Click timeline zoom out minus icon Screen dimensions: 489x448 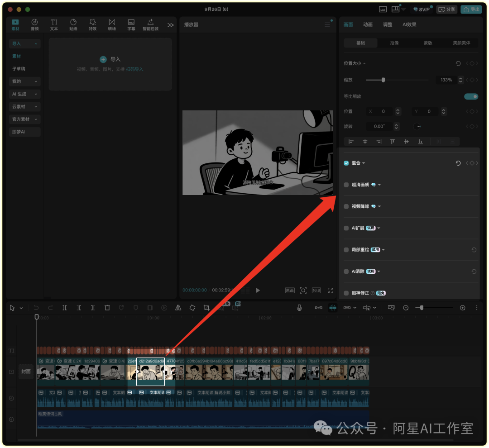click(406, 308)
